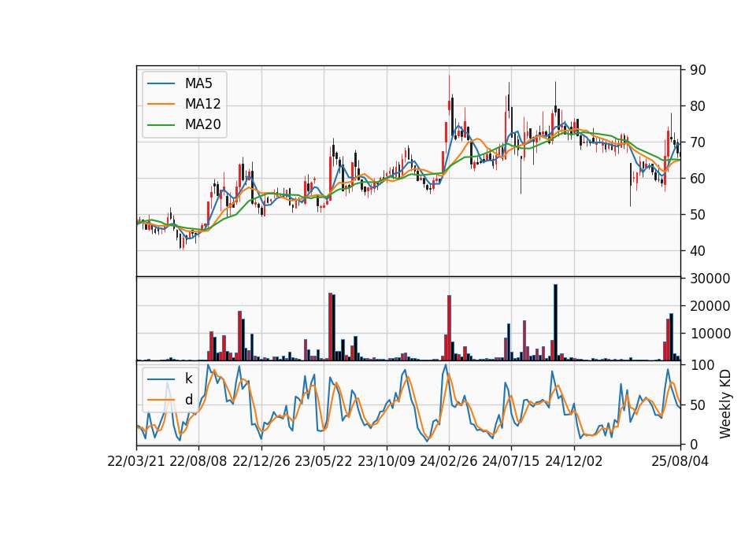Viewport: 756px width, 543px height.
Task: Click volume axis value 20000
Action: click(710, 306)
